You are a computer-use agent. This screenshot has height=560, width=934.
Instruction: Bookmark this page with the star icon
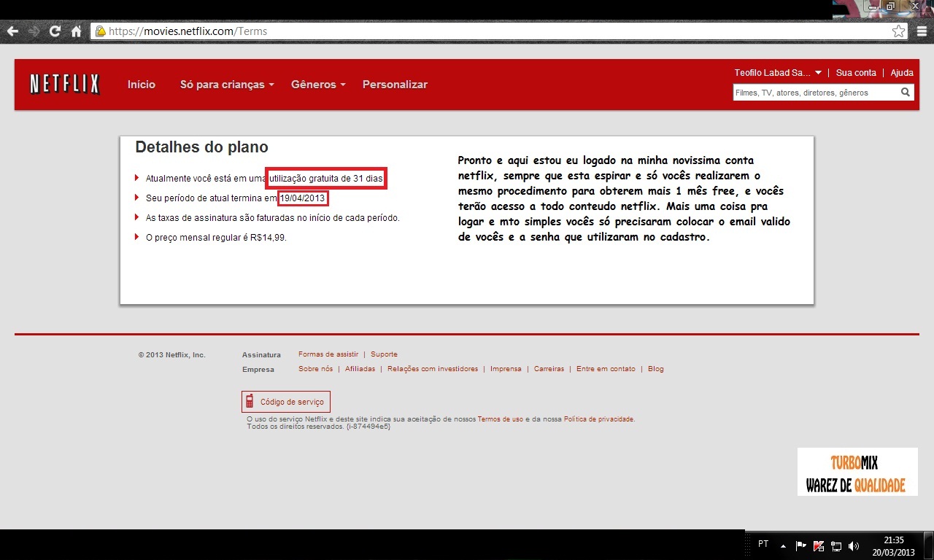click(x=899, y=31)
